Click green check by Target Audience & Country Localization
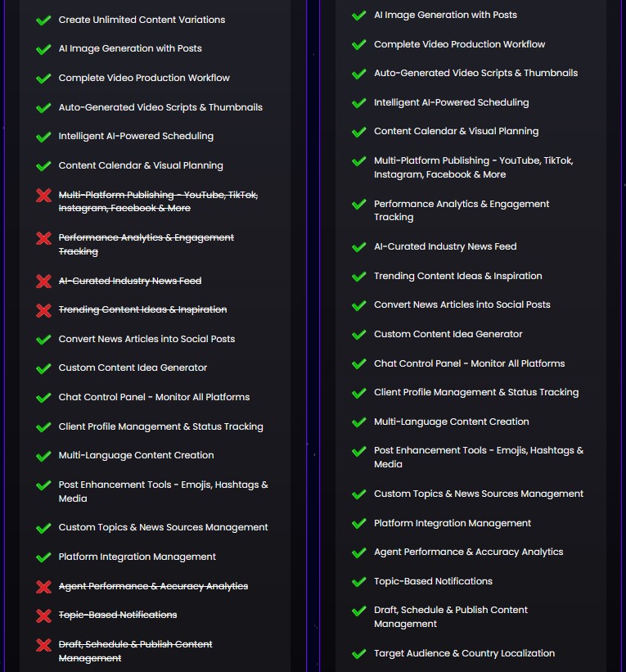Screen dimensions: 626x672 pyautogui.click(x=358, y=654)
